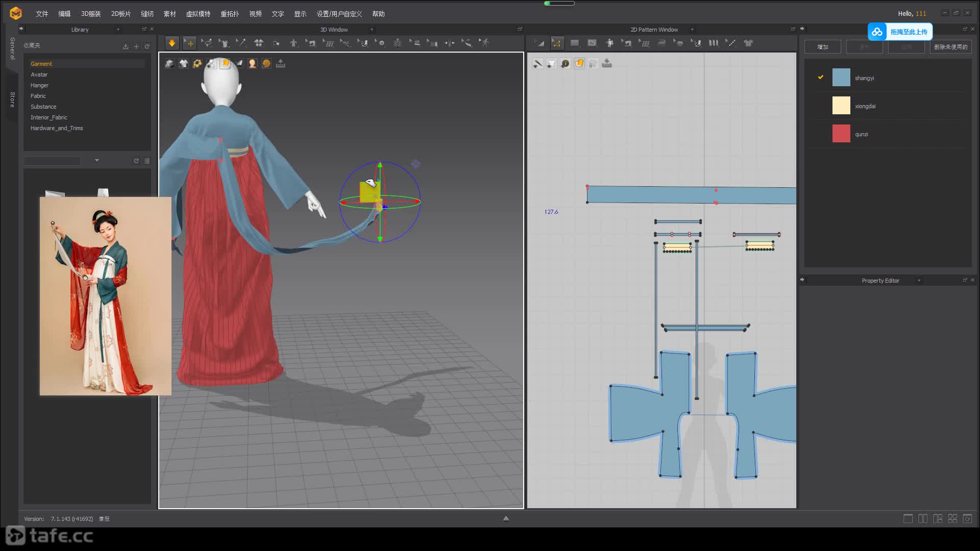980x551 pixels.
Task: Select the Button tool in 3D toolbar
Action: click(380, 43)
